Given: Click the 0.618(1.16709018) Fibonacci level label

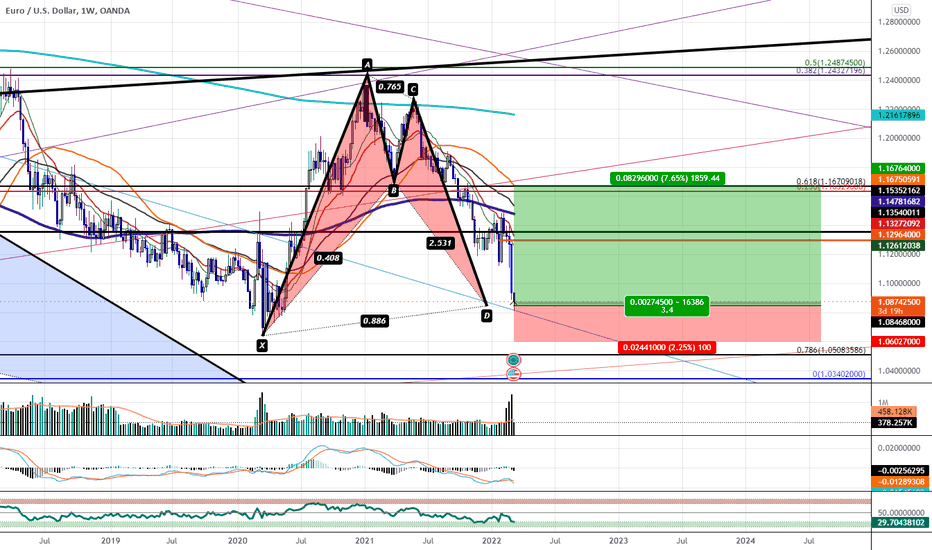Looking at the screenshot, I should (x=831, y=181).
